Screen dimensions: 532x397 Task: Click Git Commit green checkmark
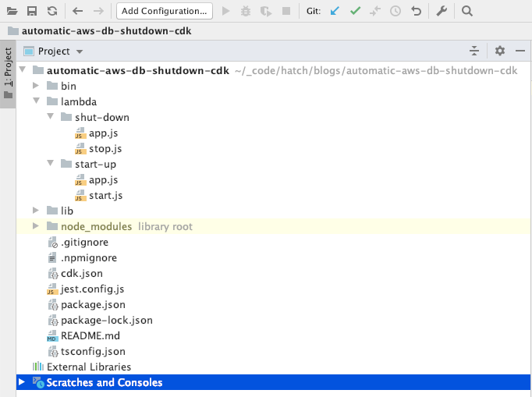(x=355, y=11)
